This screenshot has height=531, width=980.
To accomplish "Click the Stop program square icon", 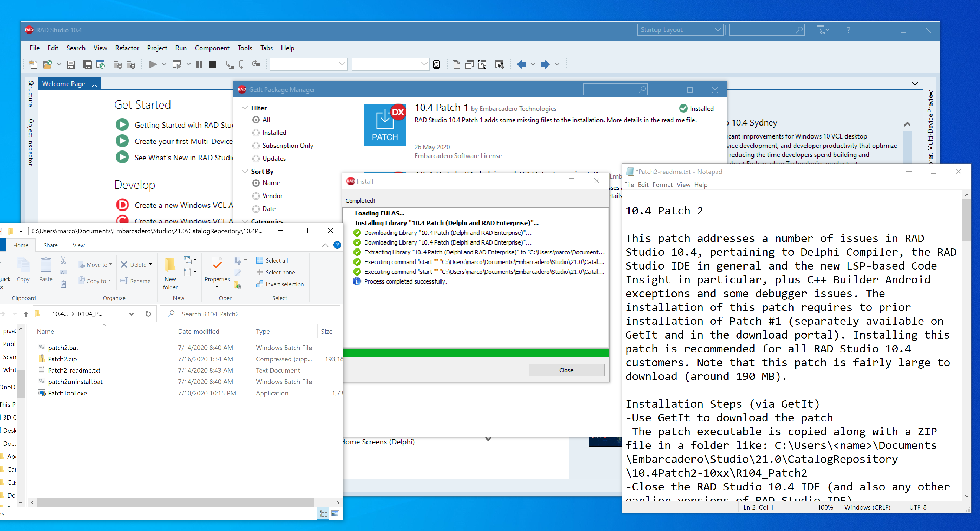I will pos(213,64).
